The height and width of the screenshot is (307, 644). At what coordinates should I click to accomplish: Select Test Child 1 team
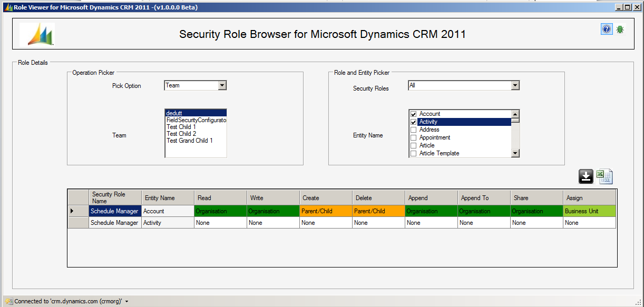(196, 127)
